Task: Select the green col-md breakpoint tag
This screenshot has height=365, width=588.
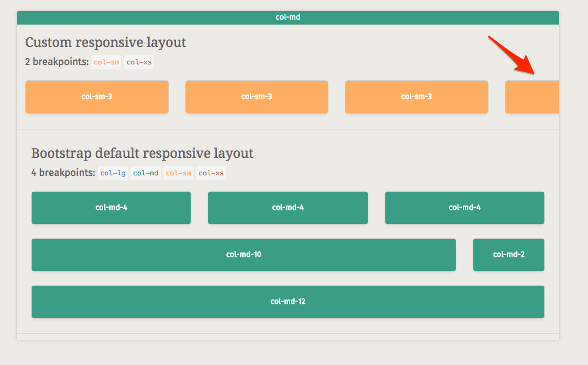Action: (145, 173)
